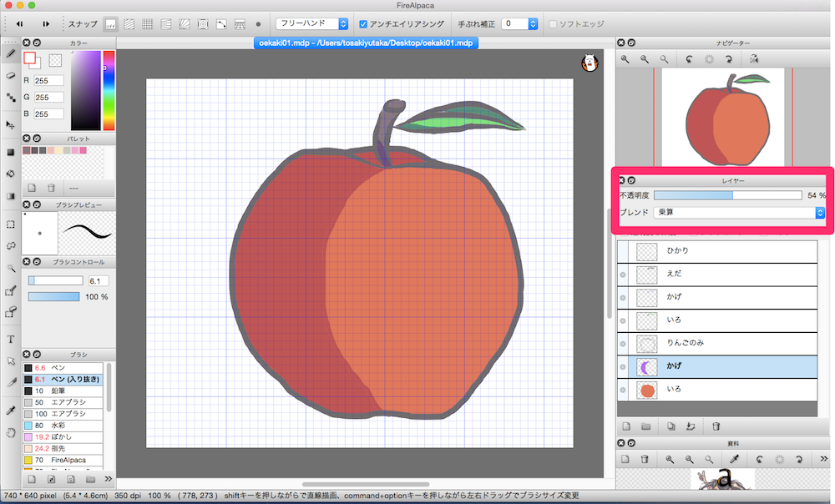Choose the 水彩 brush

63,426
